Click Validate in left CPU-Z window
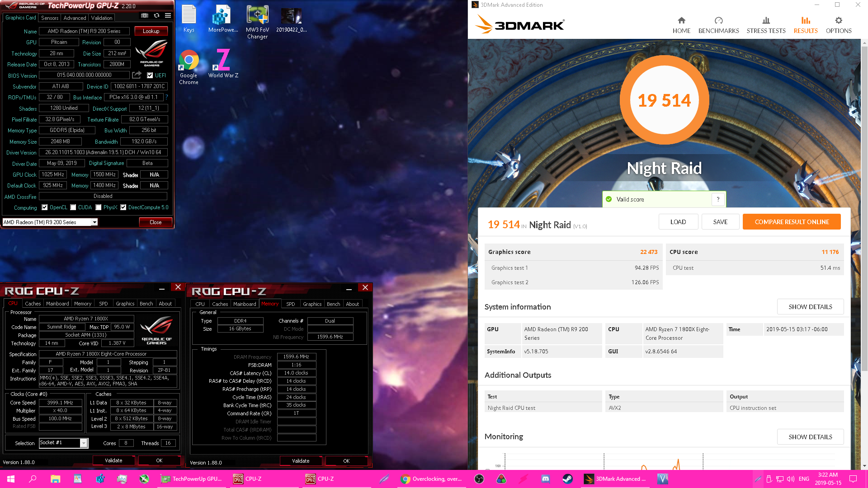 [x=113, y=460]
